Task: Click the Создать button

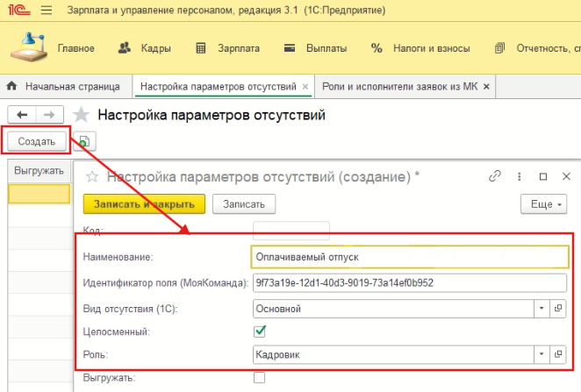Action: [37, 141]
